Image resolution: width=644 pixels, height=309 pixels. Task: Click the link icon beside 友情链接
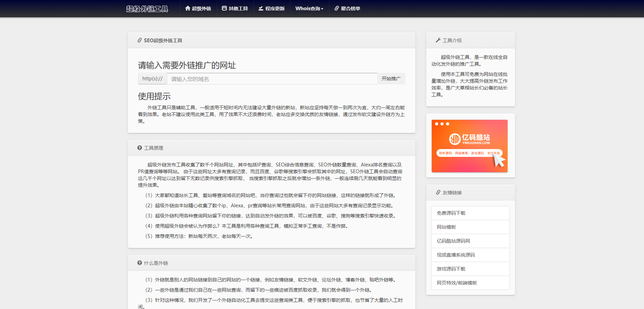tap(438, 192)
